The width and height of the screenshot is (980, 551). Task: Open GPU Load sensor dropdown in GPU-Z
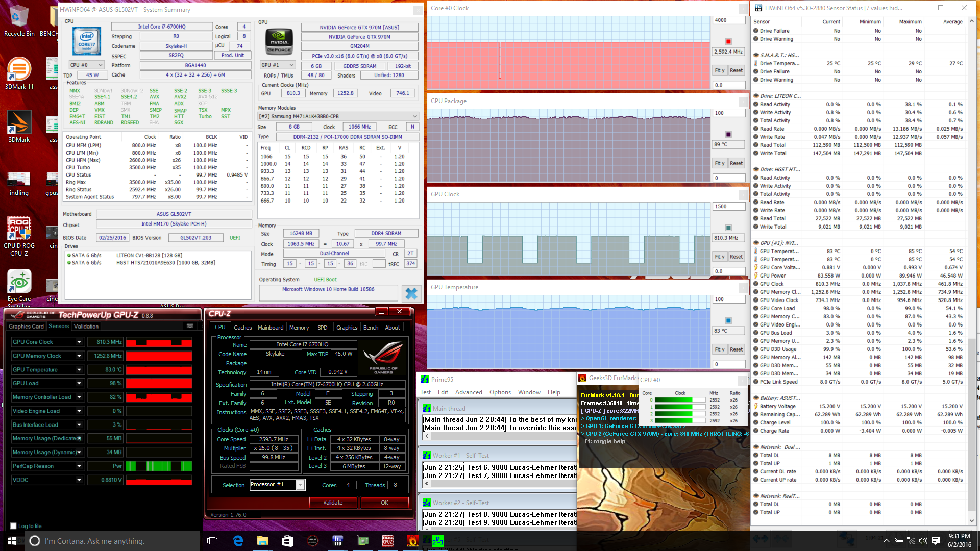tap(79, 383)
